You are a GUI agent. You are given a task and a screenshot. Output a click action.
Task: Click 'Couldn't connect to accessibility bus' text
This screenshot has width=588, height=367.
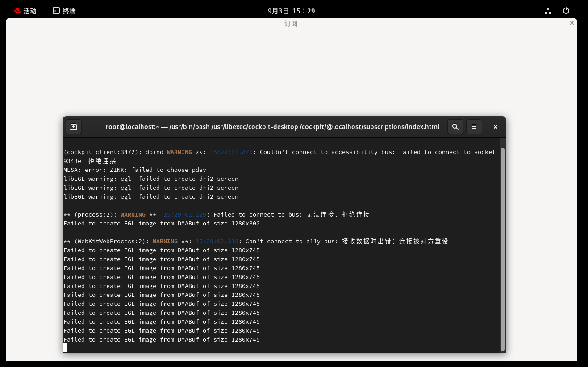coord(326,152)
